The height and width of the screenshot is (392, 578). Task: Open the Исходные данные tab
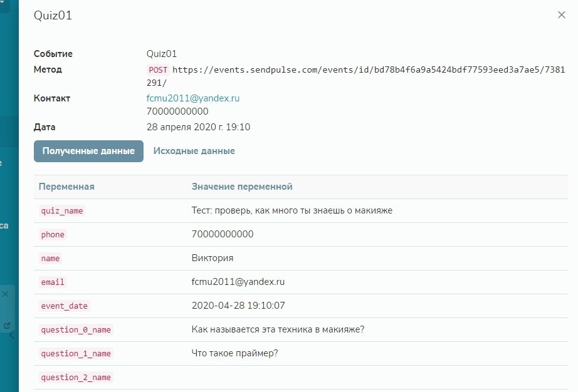194,151
